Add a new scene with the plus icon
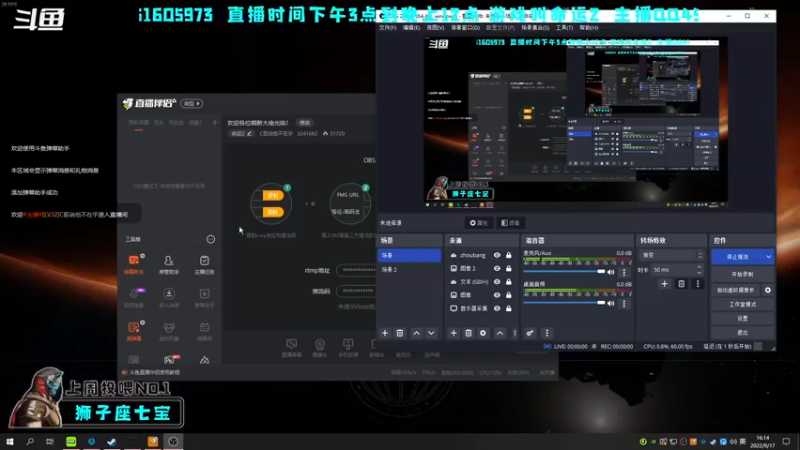Viewport: 800px width, 450px height. click(x=385, y=333)
